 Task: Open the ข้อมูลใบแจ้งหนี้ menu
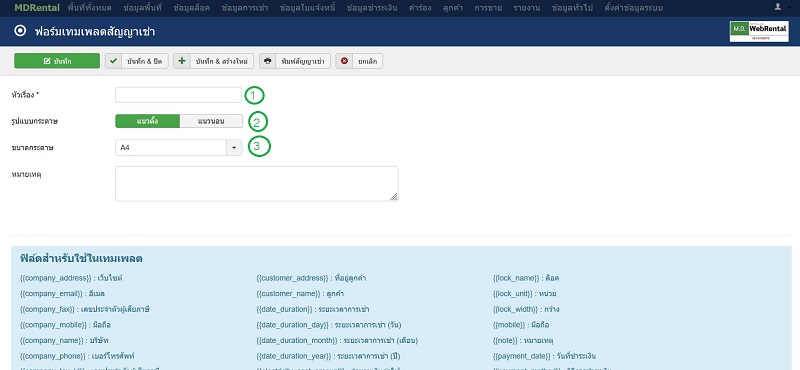(308, 8)
